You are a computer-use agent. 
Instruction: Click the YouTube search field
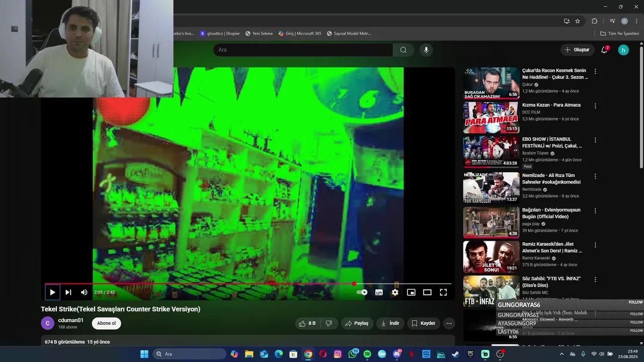tap(303, 50)
